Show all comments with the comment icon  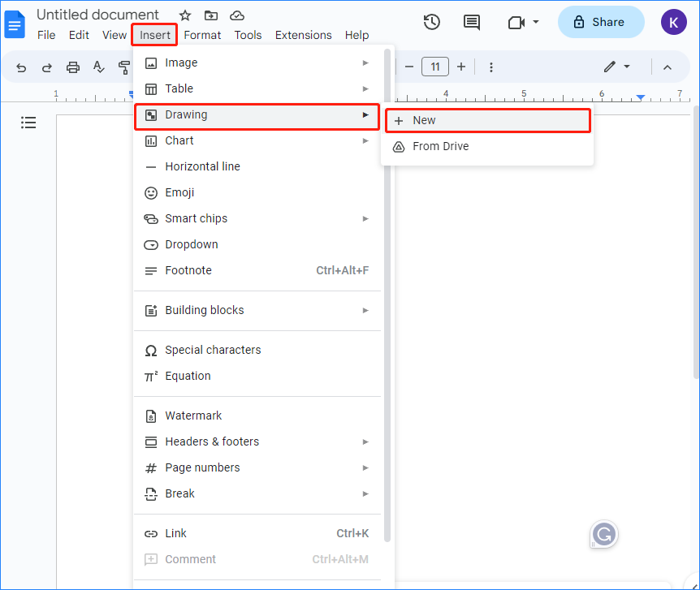coord(472,22)
